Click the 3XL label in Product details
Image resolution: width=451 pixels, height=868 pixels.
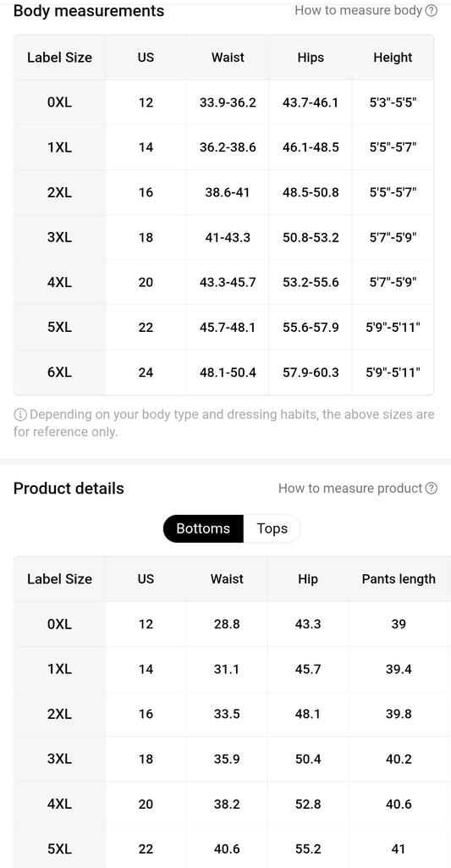60,759
